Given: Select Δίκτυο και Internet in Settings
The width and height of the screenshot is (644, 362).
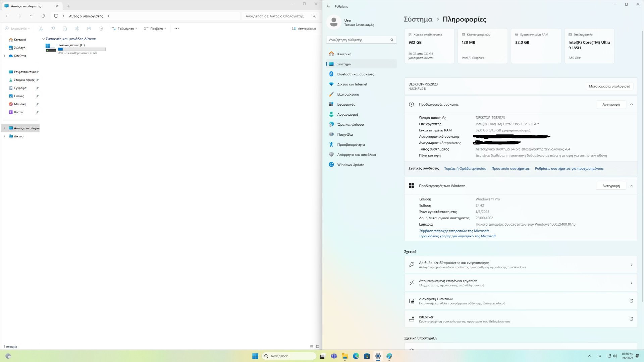Looking at the screenshot, I should tap(362, 84).
